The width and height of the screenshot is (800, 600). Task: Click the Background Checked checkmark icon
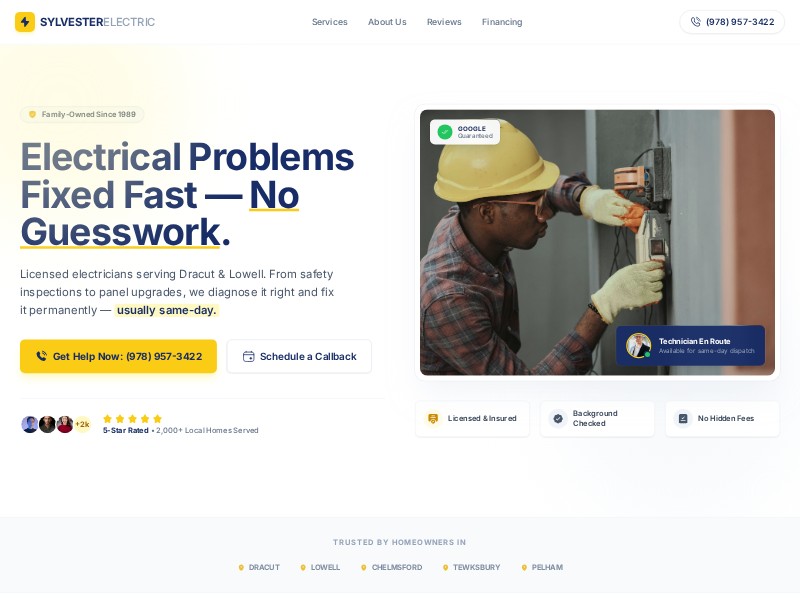pyautogui.click(x=558, y=418)
